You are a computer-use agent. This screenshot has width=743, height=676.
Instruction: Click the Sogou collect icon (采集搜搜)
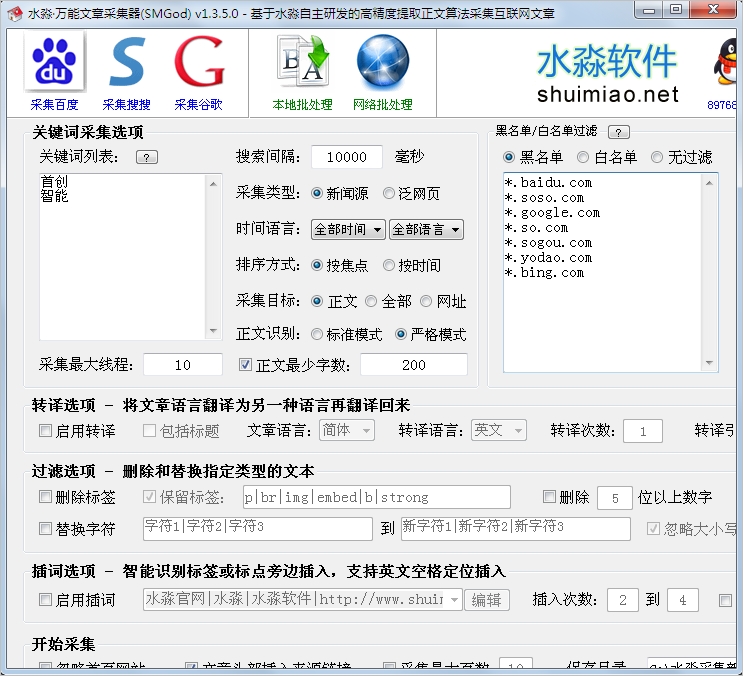[x=127, y=64]
